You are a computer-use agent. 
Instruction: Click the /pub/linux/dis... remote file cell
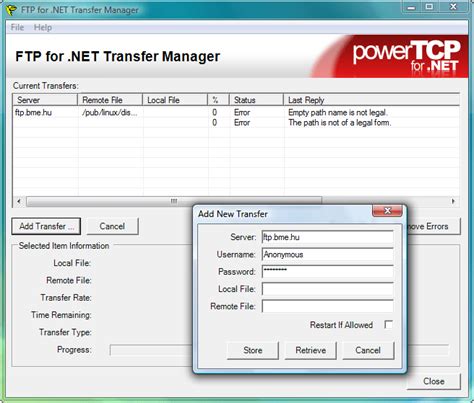(110, 112)
